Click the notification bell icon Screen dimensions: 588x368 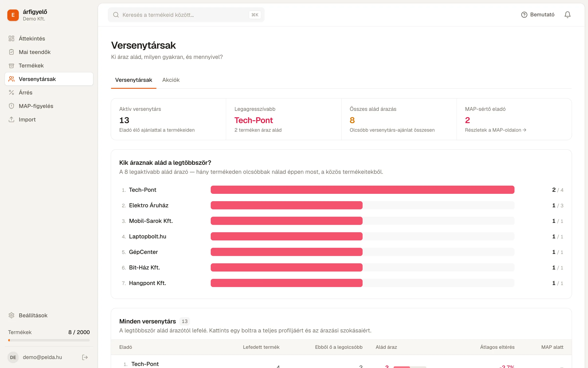pyautogui.click(x=567, y=15)
